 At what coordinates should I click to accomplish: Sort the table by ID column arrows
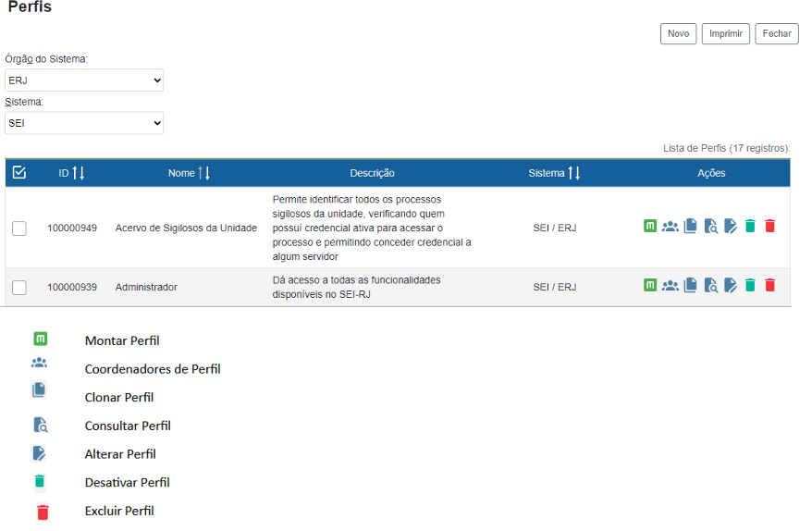(79, 173)
